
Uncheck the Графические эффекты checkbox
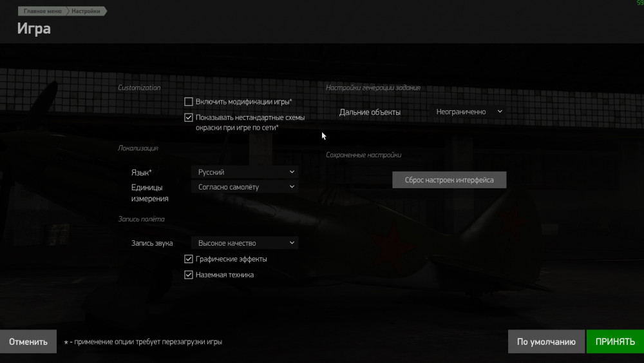point(189,259)
